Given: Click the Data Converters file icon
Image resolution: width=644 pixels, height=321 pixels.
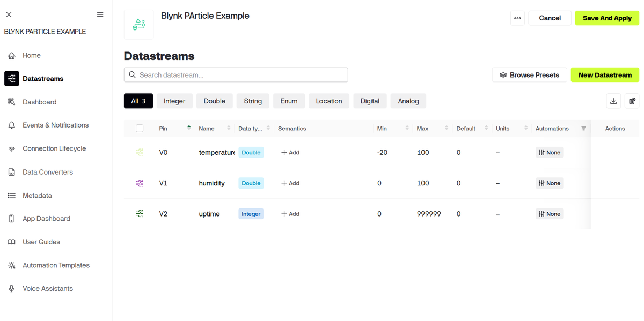Looking at the screenshot, I should [x=12, y=172].
